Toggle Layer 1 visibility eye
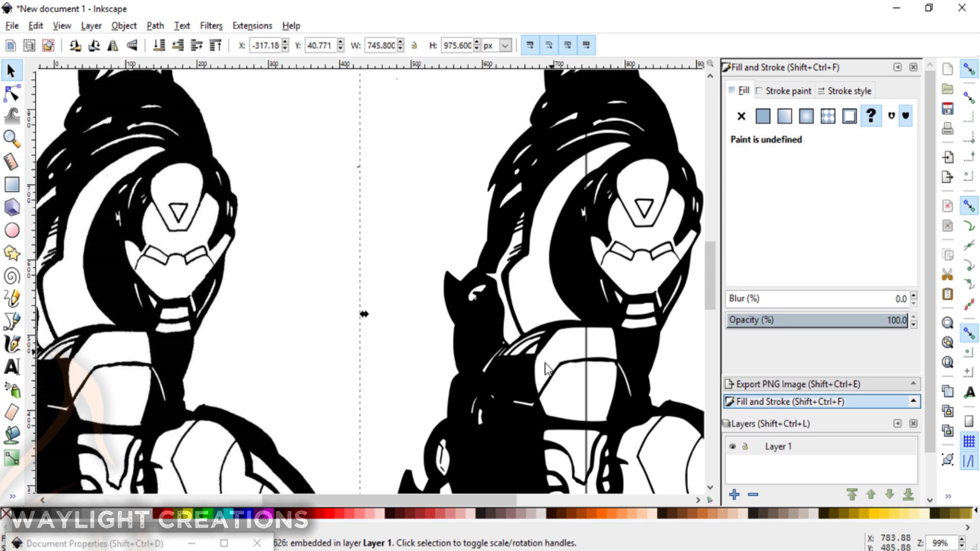This screenshot has height=551, width=980. [732, 446]
